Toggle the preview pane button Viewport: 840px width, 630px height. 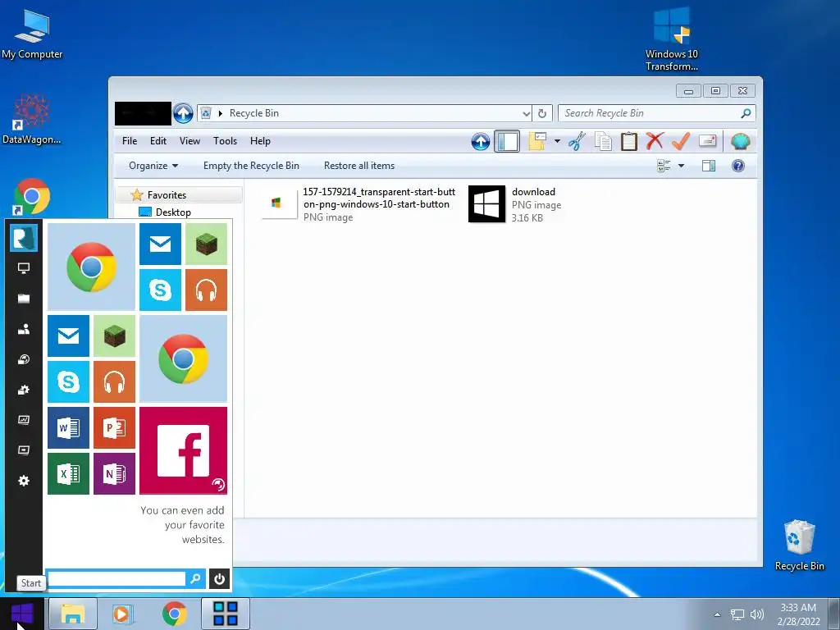pyautogui.click(x=709, y=166)
